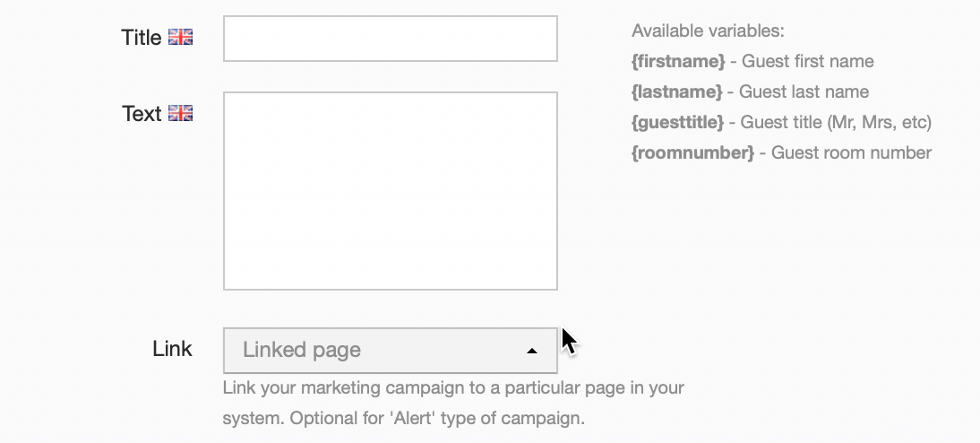Click the arrow in the Linked page dropdown
The height and width of the screenshot is (443, 980).
(532, 351)
